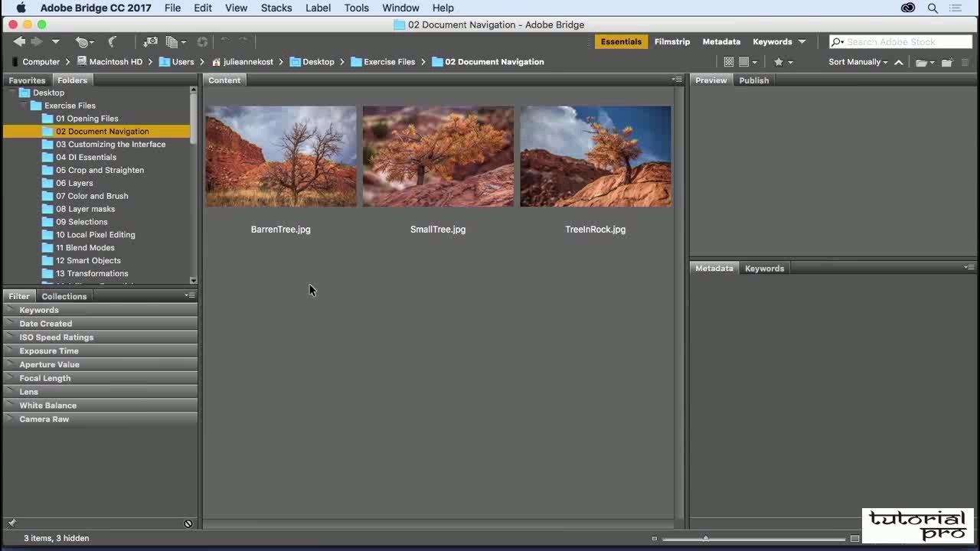Open the 08 Layer masks folder icon
Viewport: 980px width, 551px height.
tap(47, 209)
